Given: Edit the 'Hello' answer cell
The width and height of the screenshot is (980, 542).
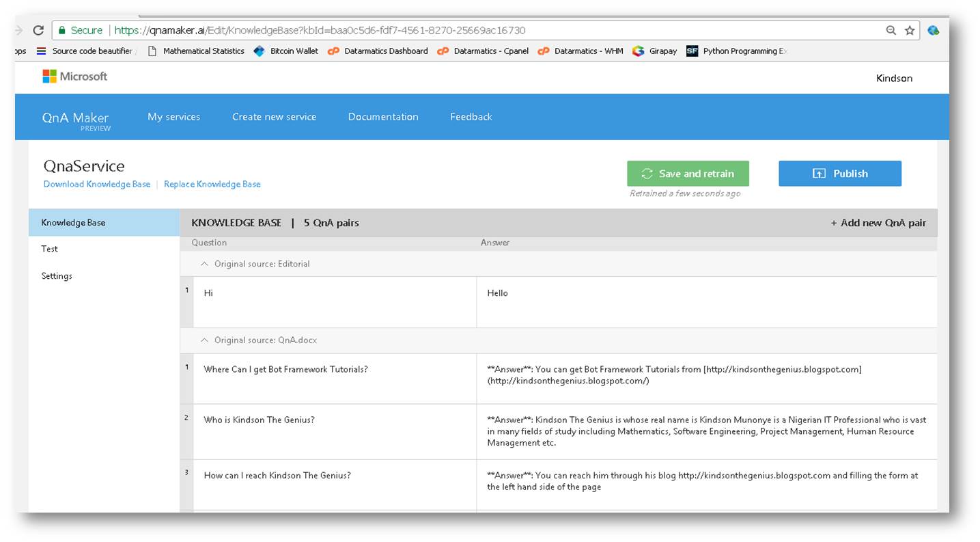Looking at the screenshot, I should [707, 302].
